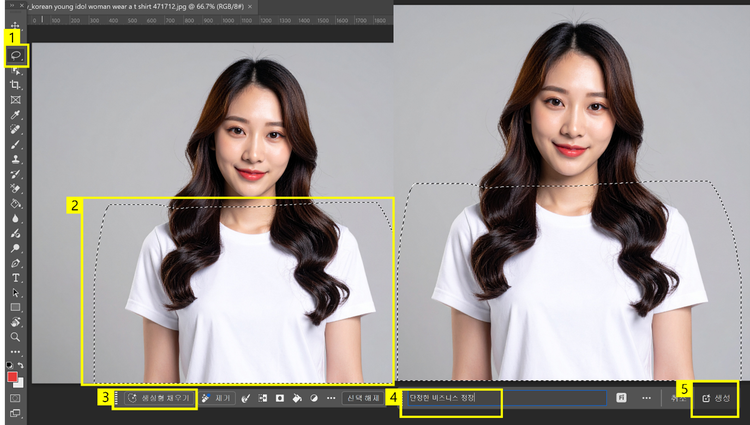Click into the generative fill prompt field
Screen dimensions: 750x425
click(x=507, y=398)
